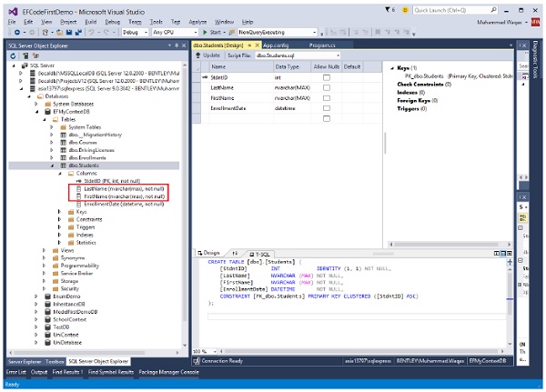This screenshot has width=546, height=392.
Task: Open the Build menu
Action: [x=93, y=20]
